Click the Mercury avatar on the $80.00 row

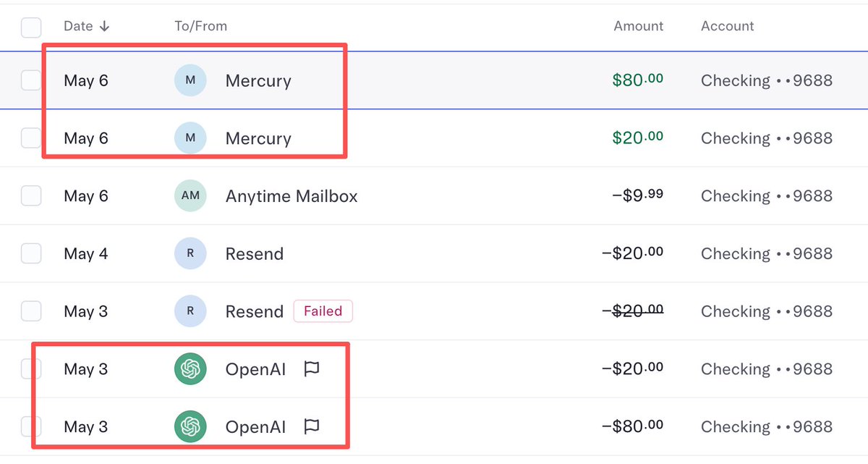(190, 80)
